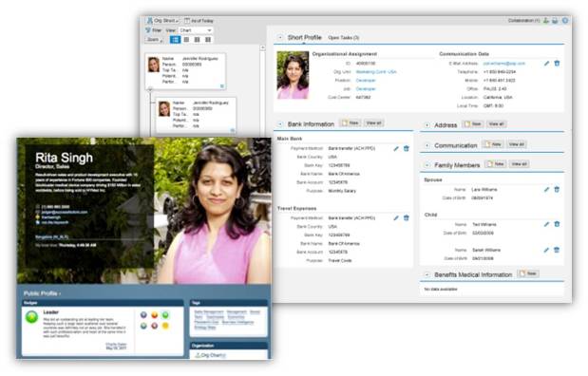
Task: Select the fourth layout view icon
Action: pos(208,39)
